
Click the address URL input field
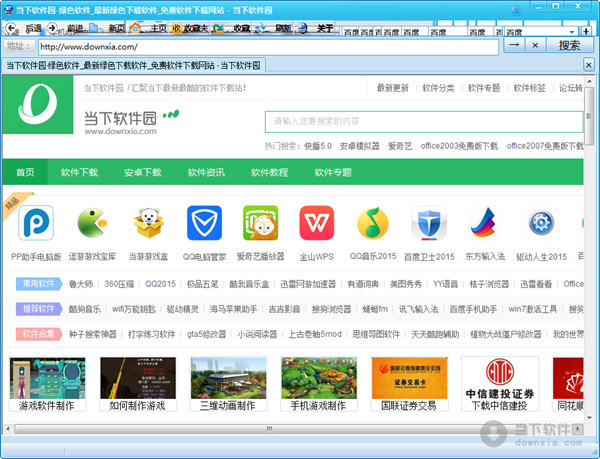coord(268,47)
